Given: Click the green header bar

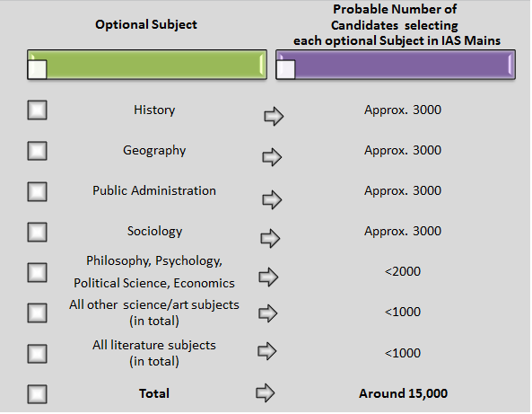Looking at the screenshot, I should [147, 65].
